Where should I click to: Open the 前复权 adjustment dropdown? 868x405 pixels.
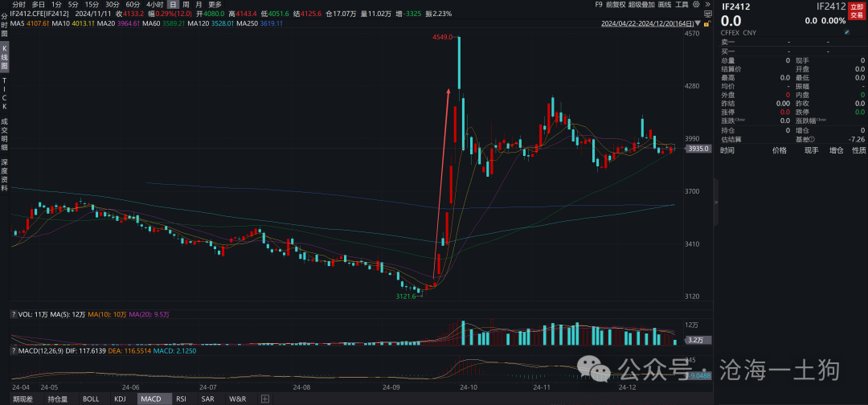point(616,4)
